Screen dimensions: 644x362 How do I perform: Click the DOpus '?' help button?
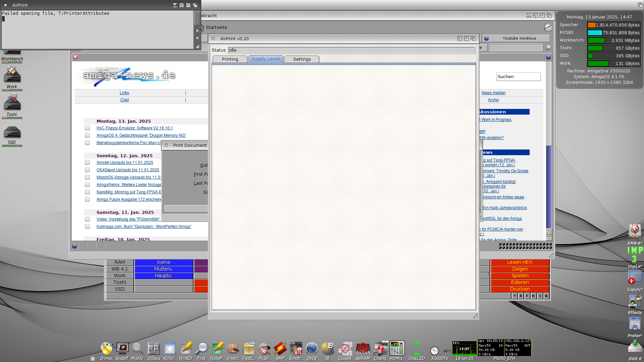pos(515,296)
